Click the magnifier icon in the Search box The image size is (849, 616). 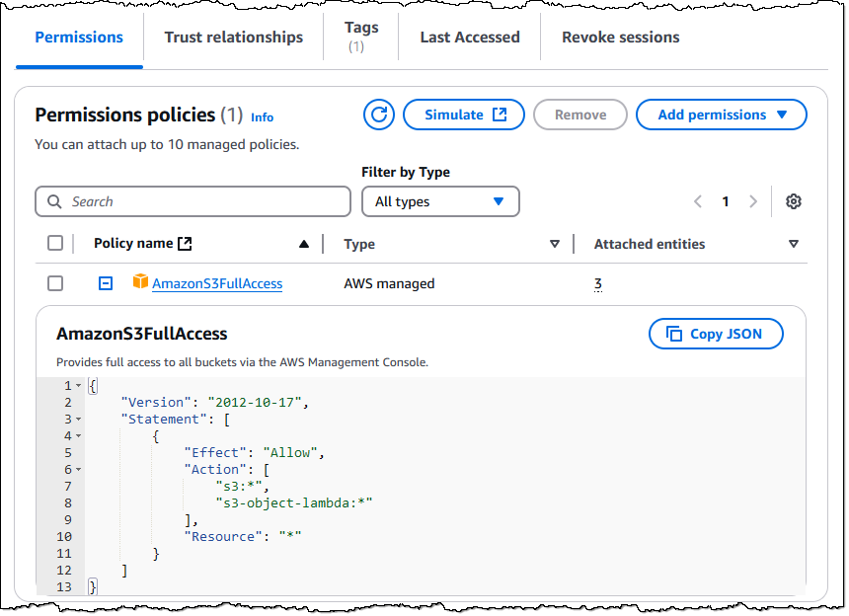pos(54,202)
